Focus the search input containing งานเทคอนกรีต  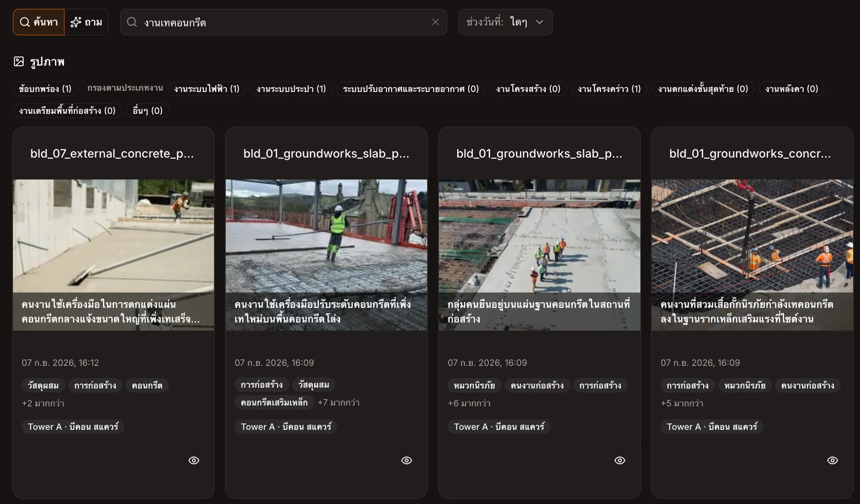point(284,22)
